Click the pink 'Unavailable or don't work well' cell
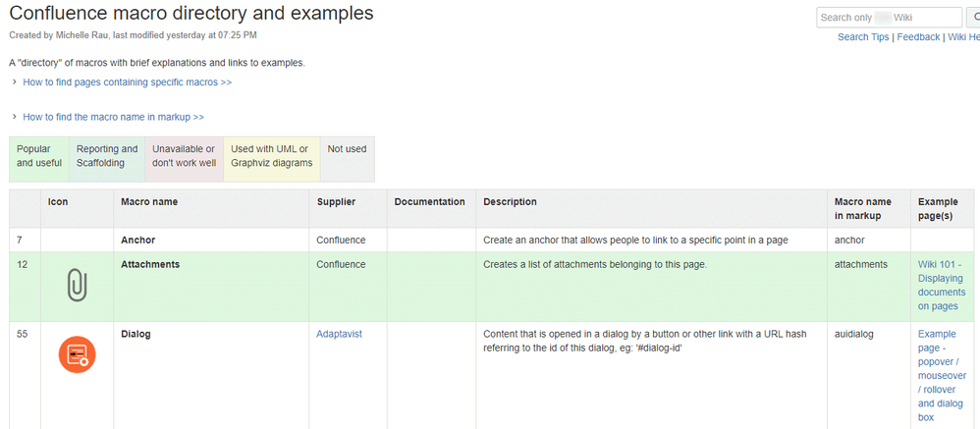 pos(183,156)
